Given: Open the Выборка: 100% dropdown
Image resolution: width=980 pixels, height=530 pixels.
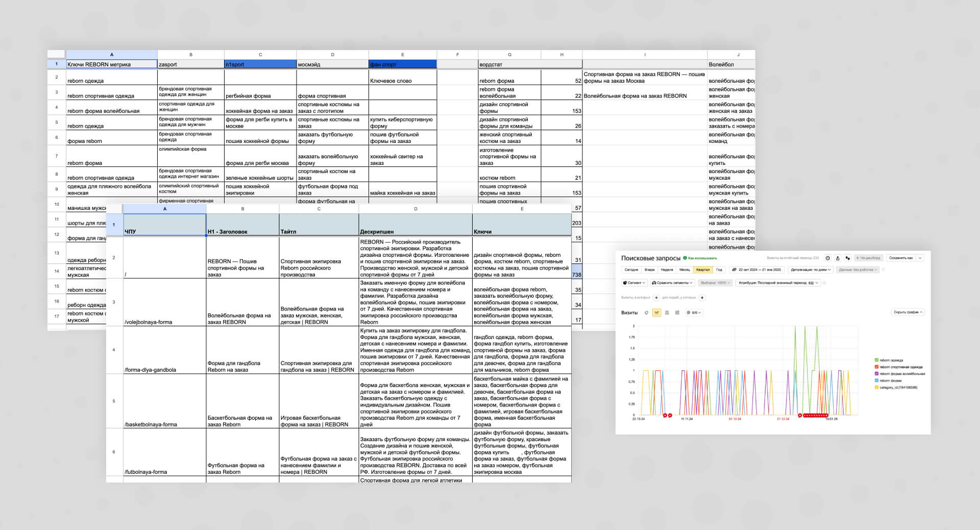Looking at the screenshot, I should tap(715, 283).
